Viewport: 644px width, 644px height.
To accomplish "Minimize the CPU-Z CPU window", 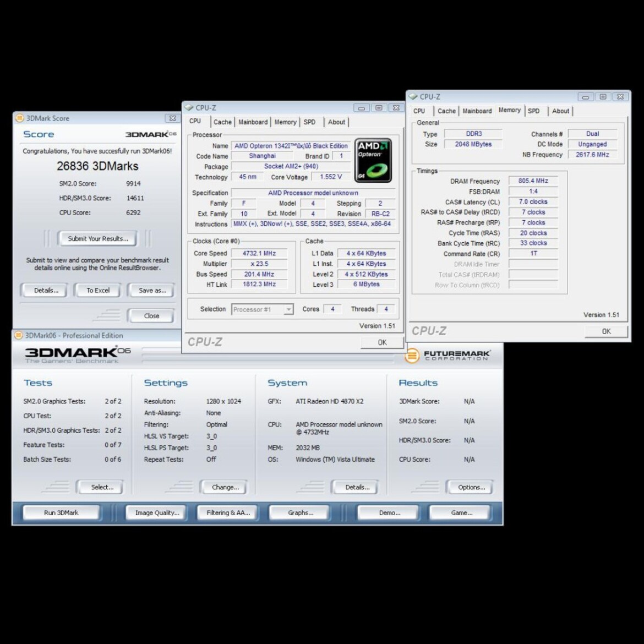I will [x=361, y=108].
